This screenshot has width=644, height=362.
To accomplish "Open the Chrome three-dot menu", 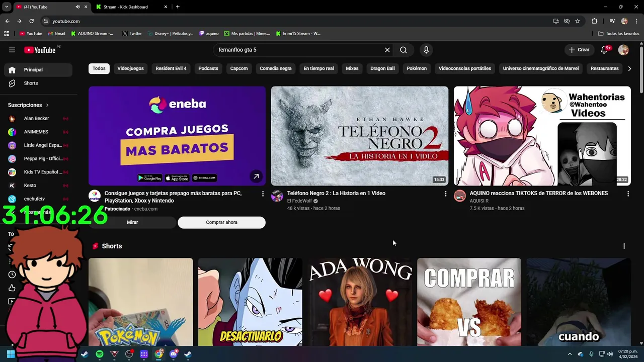I will (x=636, y=21).
